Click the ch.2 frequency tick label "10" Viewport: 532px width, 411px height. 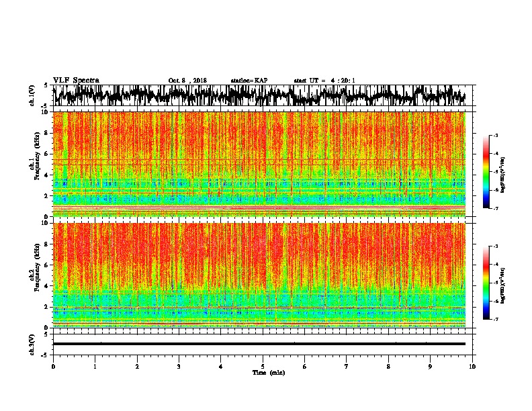click(46, 224)
